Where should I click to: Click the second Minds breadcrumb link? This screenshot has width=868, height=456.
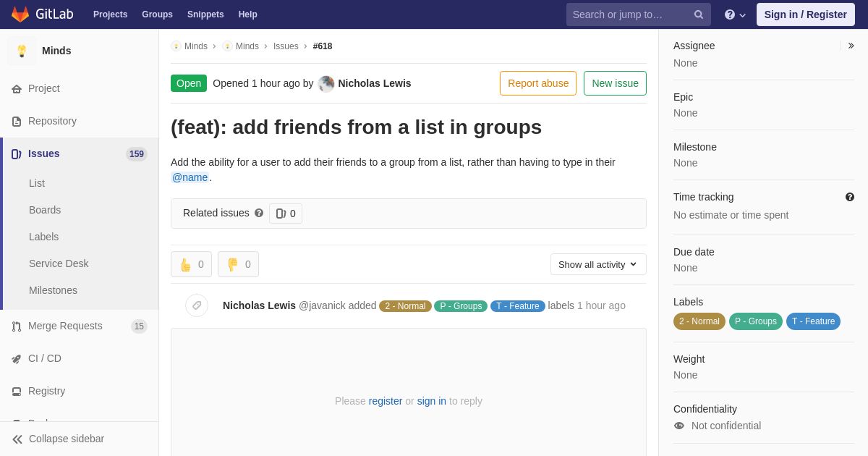click(x=247, y=46)
